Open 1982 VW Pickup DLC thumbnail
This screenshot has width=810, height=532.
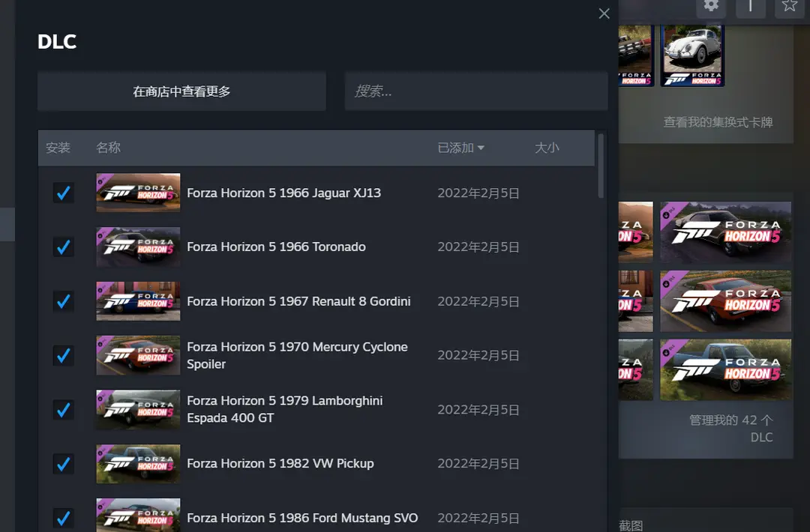tap(139, 464)
